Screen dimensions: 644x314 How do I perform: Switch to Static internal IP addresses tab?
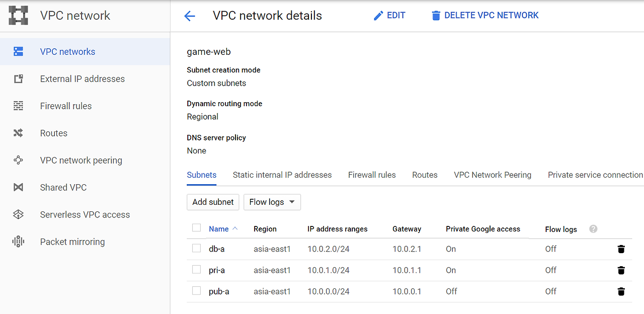pos(282,175)
